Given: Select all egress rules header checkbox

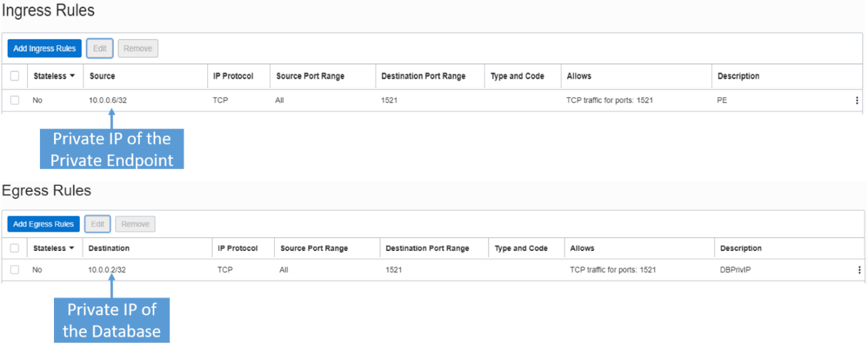Looking at the screenshot, I should point(15,248).
